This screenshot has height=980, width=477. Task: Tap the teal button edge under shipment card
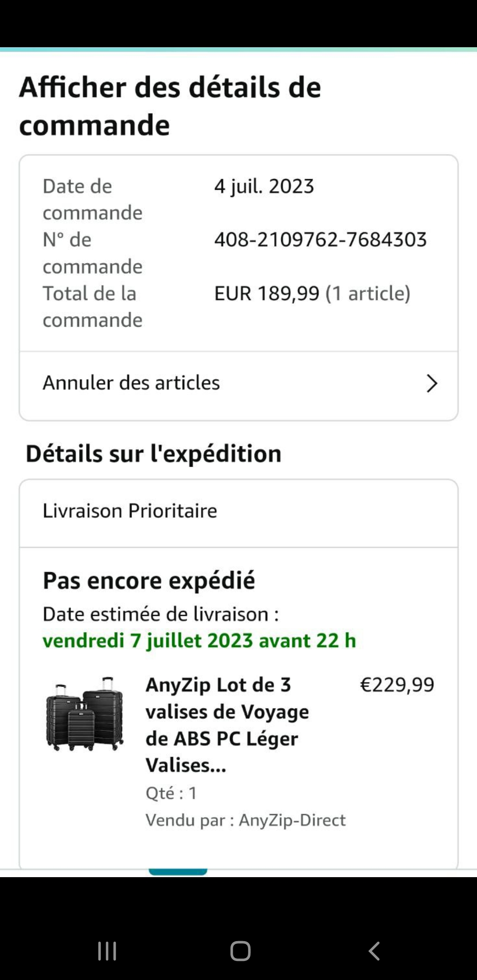(178, 872)
